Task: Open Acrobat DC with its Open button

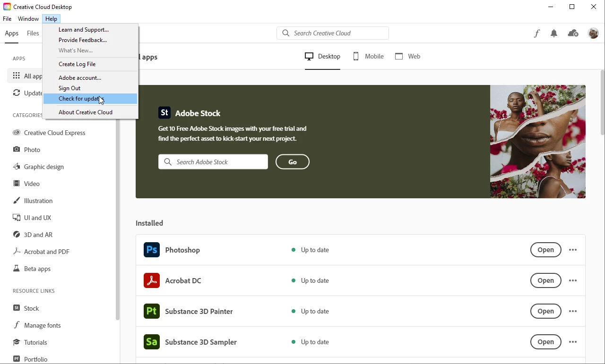Action: pos(546,280)
